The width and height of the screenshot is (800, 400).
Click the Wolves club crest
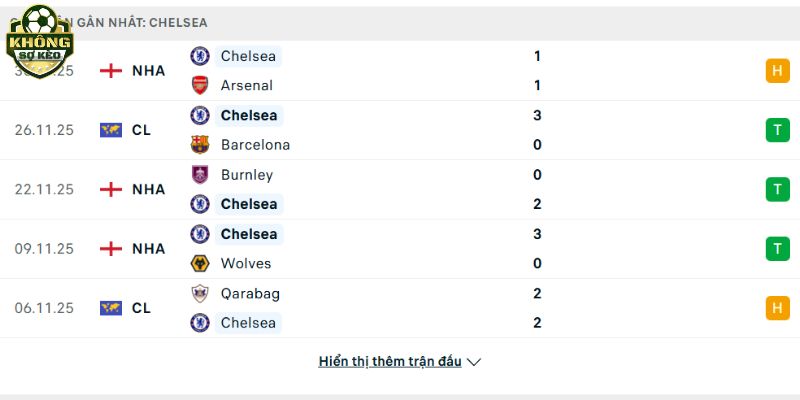[200, 263]
